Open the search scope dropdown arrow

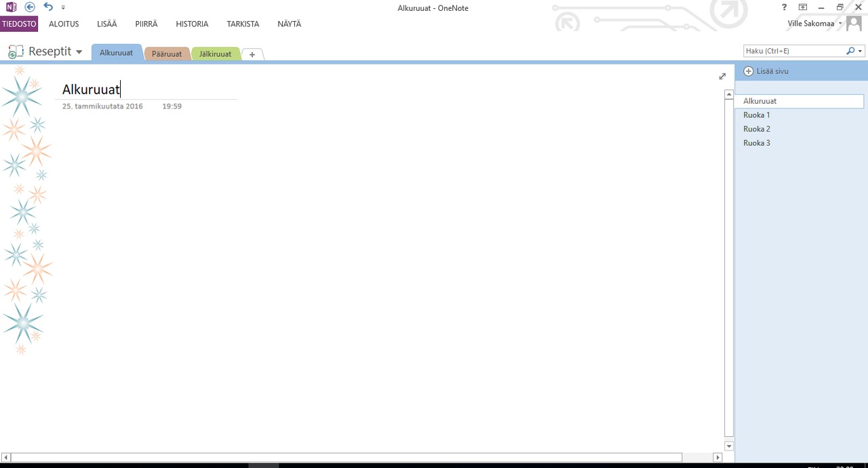click(x=861, y=51)
